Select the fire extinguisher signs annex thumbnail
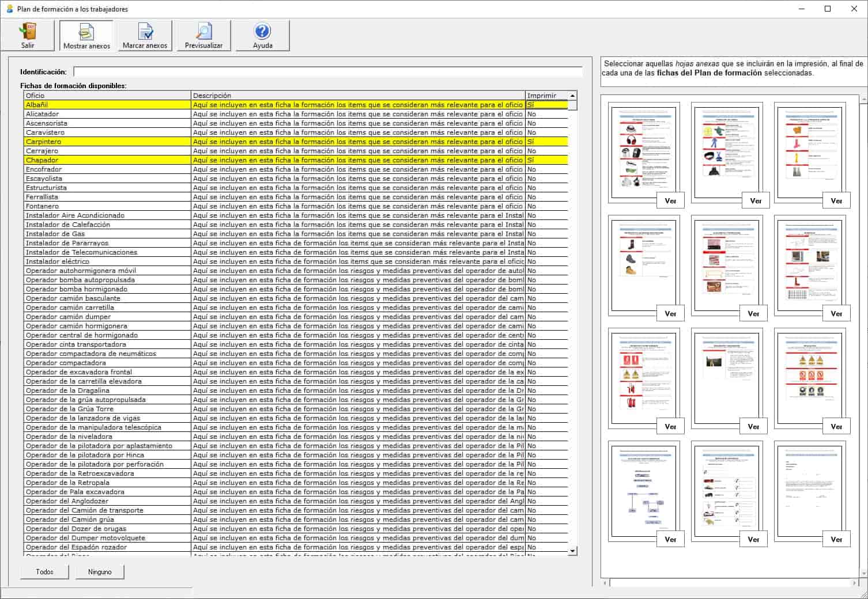Viewport: 868px width, 599px height. click(644, 378)
